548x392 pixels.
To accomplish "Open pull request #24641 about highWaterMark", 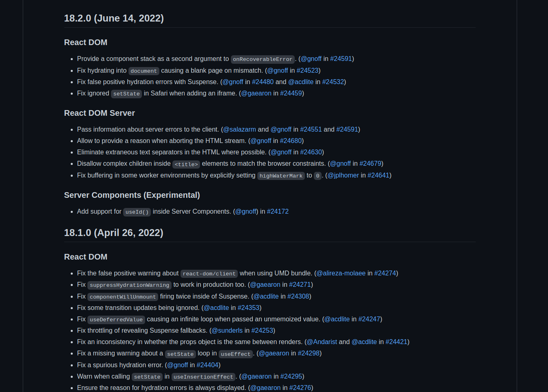I will [378, 175].
